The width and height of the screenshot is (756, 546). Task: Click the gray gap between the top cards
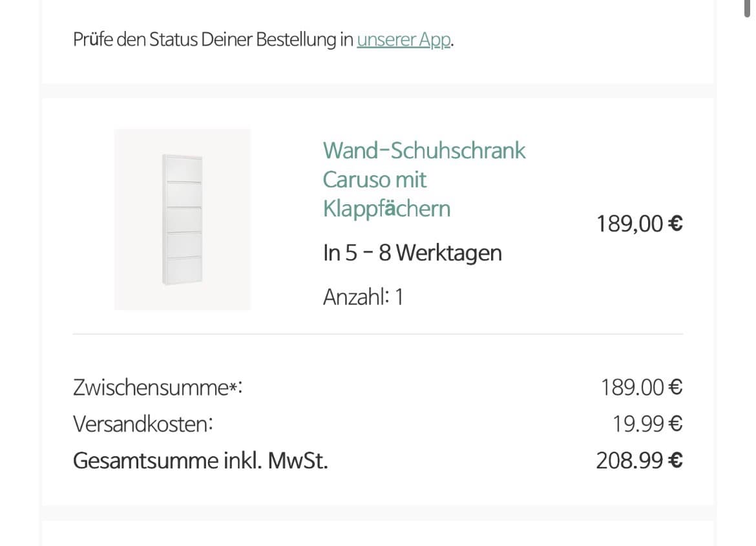point(377,90)
